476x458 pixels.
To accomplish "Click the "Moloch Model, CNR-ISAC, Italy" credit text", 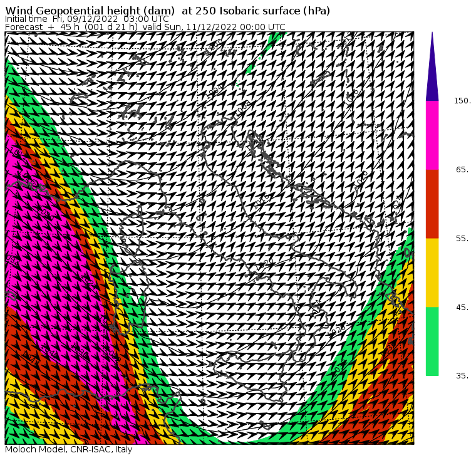I will pos(69,449).
